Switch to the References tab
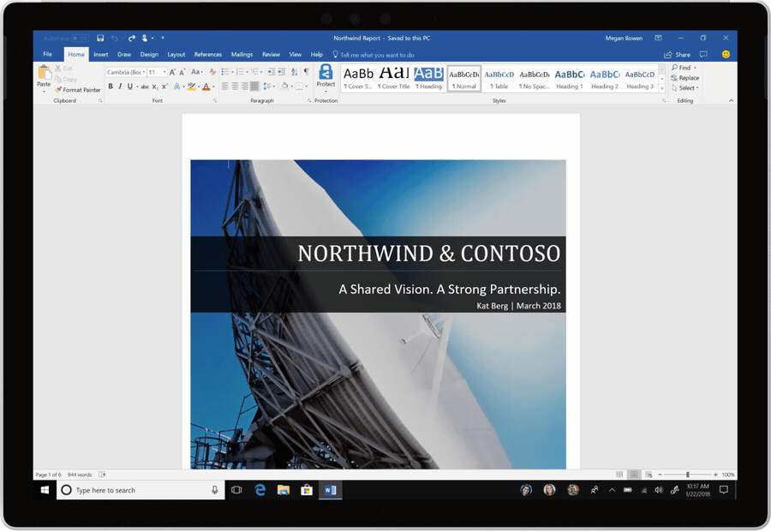Screen dimensions: 771x532 coord(208,55)
